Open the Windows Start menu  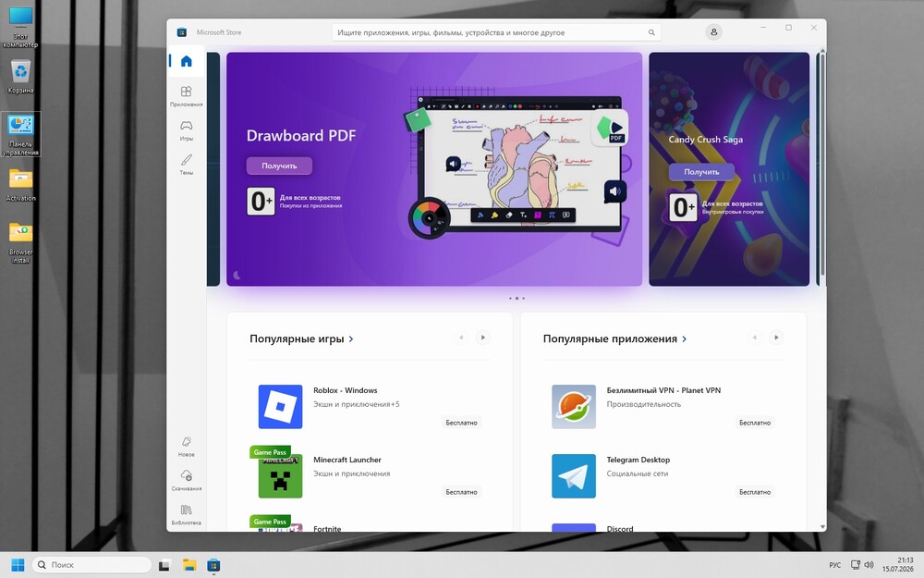point(18,564)
